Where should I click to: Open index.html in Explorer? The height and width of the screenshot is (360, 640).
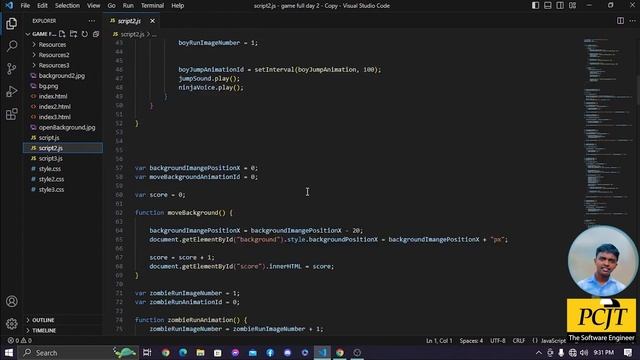[x=53, y=96]
